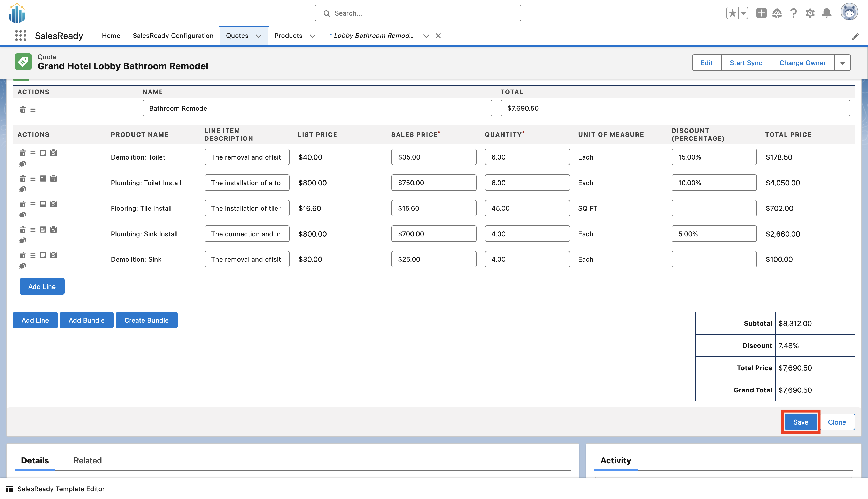
Task: Expand the Products tab chevron
Action: pos(312,36)
